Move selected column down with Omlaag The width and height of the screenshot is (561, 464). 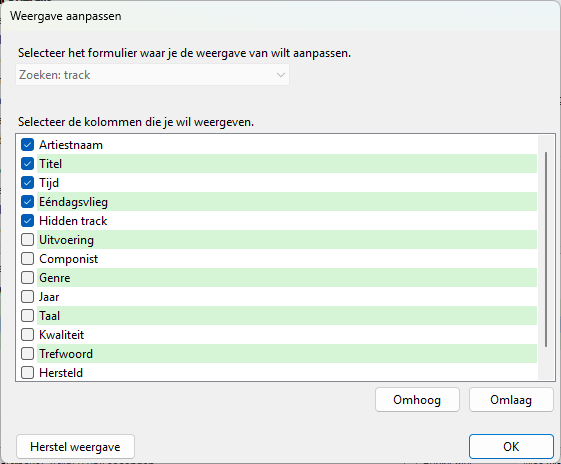pos(511,400)
